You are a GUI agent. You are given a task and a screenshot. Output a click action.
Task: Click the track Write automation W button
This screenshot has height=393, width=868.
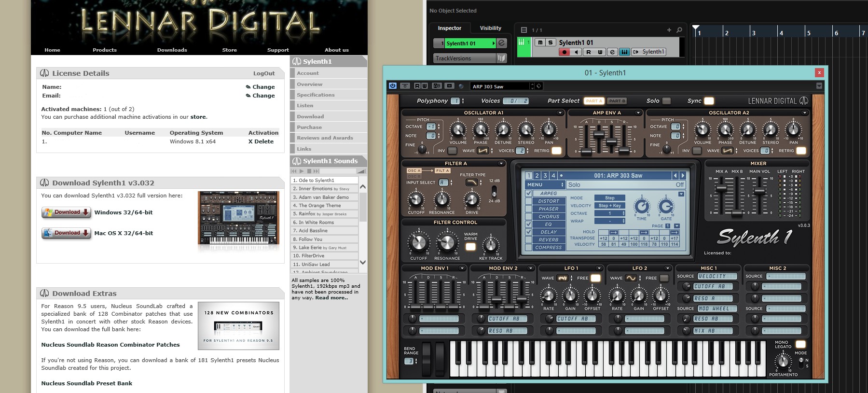[600, 52]
